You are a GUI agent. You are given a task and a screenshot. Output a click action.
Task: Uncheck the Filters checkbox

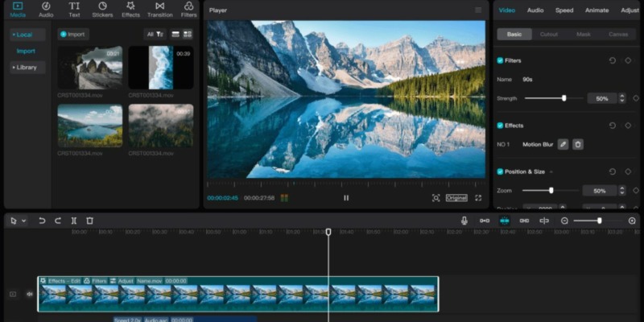pos(500,60)
